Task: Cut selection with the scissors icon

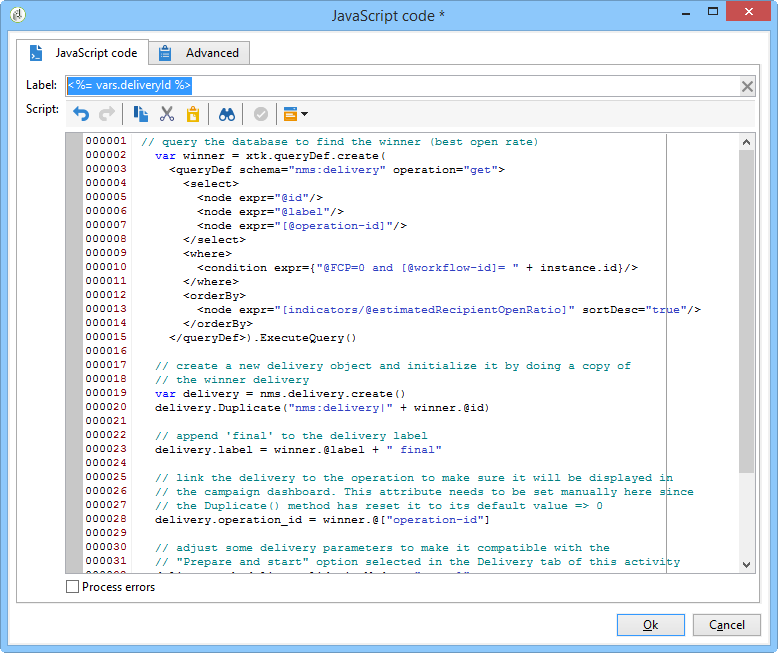Action: click(167, 114)
